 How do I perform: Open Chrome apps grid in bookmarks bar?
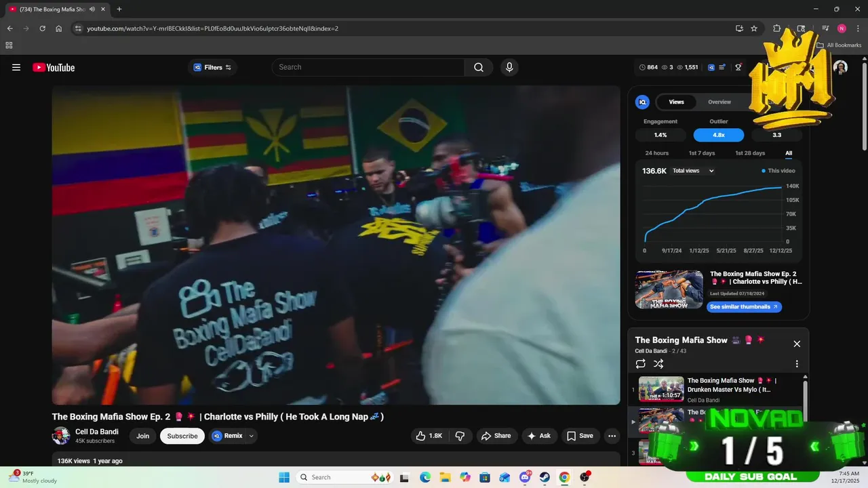[x=9, y=45]
